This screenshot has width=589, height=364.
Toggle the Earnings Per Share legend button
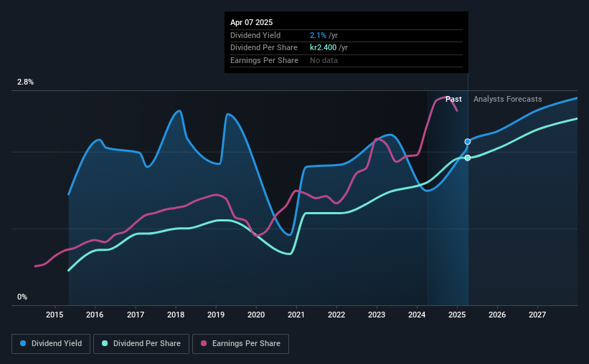[x=240, y=344]
